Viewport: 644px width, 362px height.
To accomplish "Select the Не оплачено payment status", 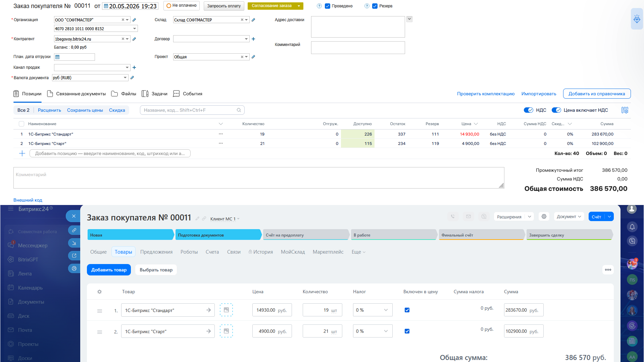I will pyautogui.click(x=182, y=6).
